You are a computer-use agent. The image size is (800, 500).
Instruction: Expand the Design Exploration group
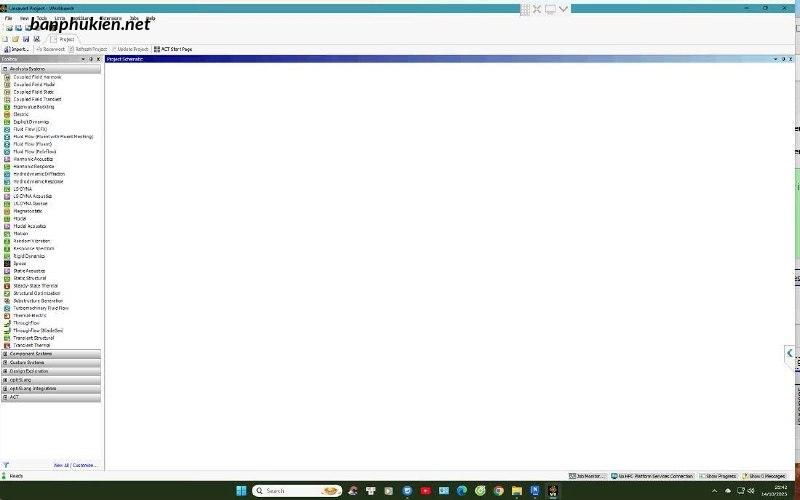point(50,371)
